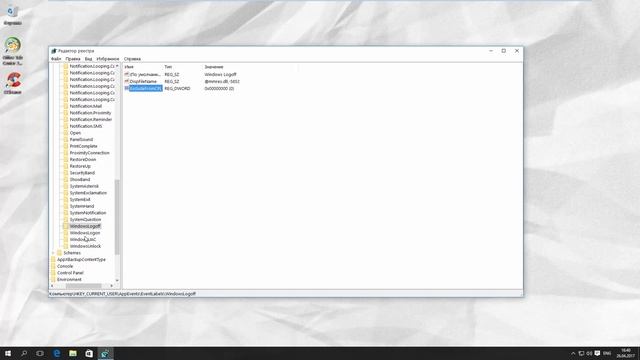Click the tree scrollbar up arrow
Screen dimensions: 640x360
point(117,66)
